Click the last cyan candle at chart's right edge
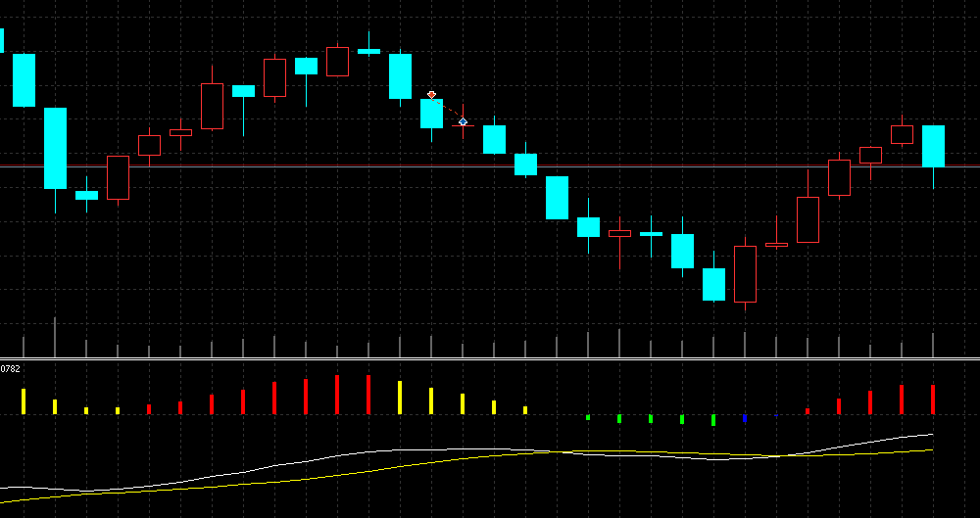 933,146
